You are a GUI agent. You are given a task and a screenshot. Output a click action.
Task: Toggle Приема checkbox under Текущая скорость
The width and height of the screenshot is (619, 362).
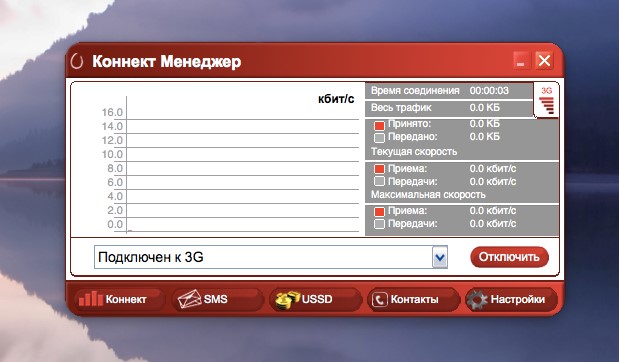click(x=379, y=169)
